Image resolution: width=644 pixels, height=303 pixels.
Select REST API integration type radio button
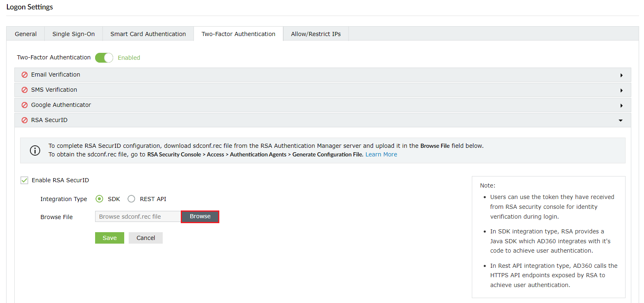coord(131,199)
